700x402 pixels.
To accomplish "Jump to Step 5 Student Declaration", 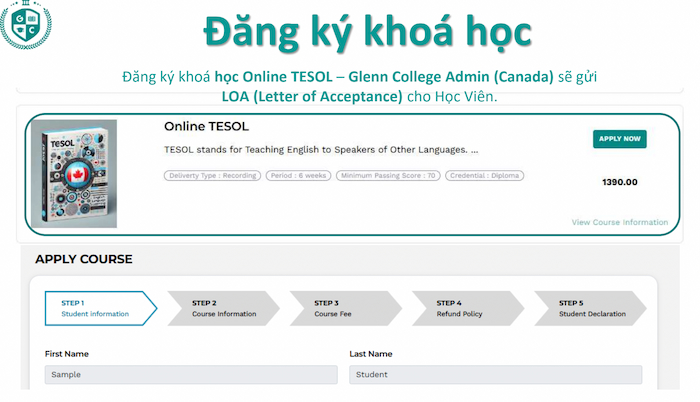I will point(592,308).
